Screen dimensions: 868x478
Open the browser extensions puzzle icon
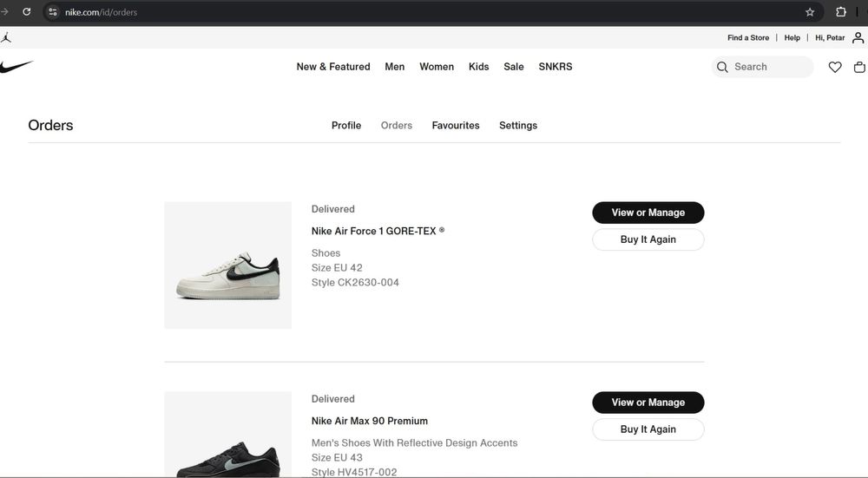pos(841,12)
